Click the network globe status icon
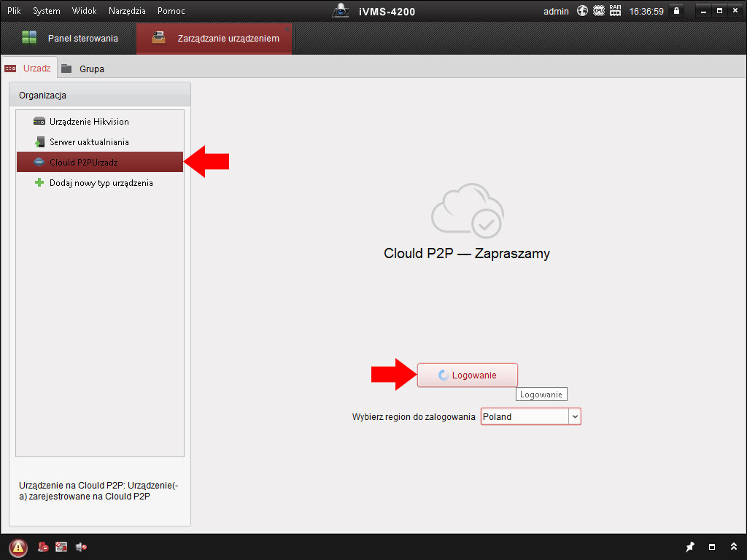Image resolution: width=747 pixels, height=560 pixels. click(582, 11)
